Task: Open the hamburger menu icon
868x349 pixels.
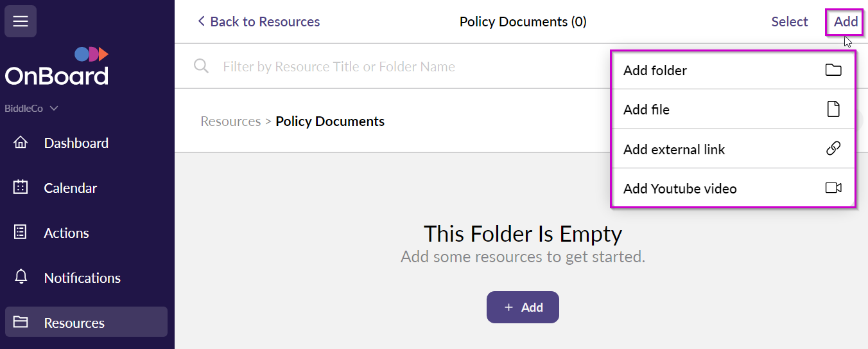Action: tap(21, 21)
